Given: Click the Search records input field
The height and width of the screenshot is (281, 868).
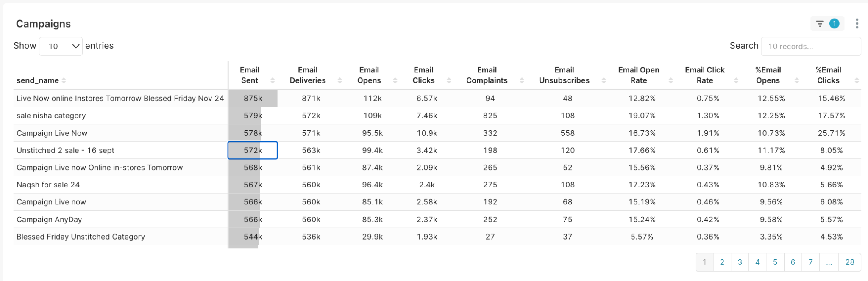Looking at the screenshot, I should [x=810, y=46].
